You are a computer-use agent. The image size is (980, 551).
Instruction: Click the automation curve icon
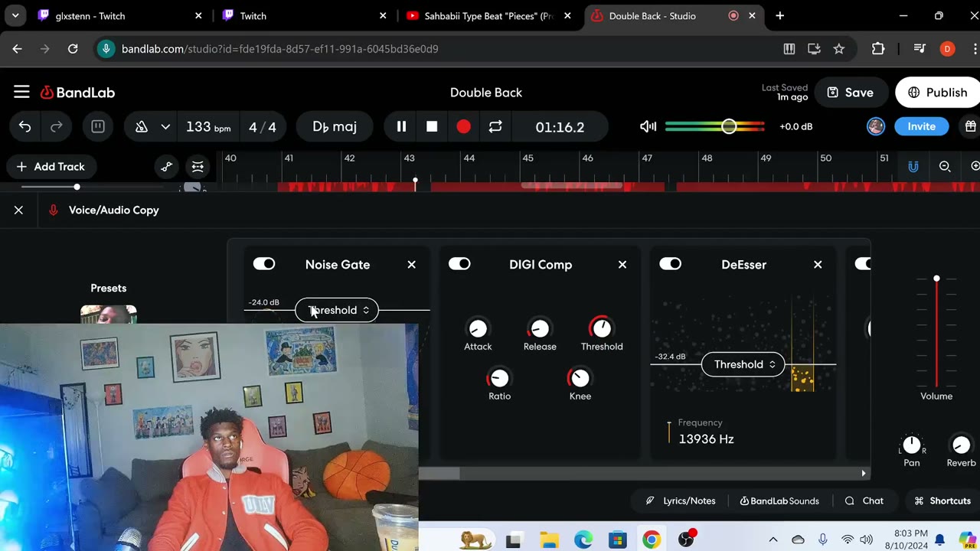167,167
